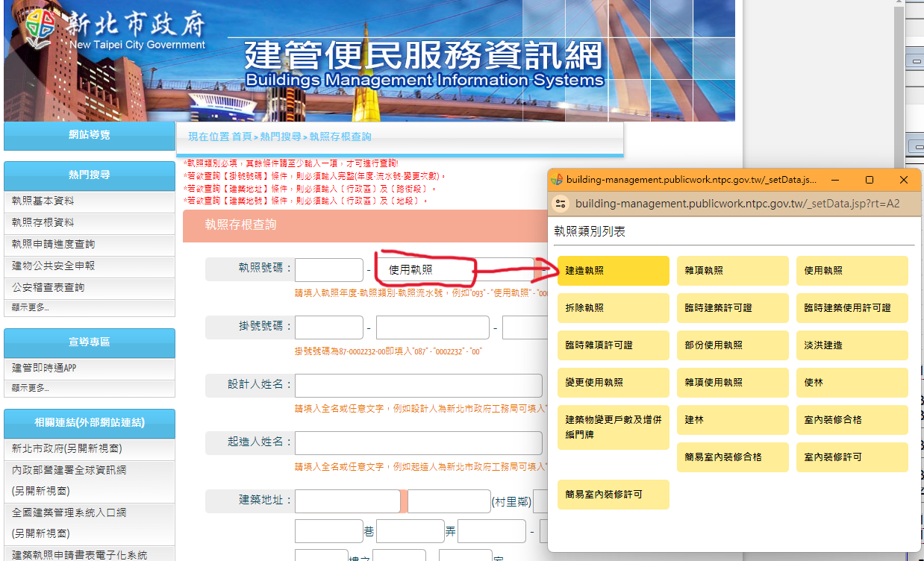Minimize the license category popup window
Screen dimensions: 924x561
click(x=835, y=180)
